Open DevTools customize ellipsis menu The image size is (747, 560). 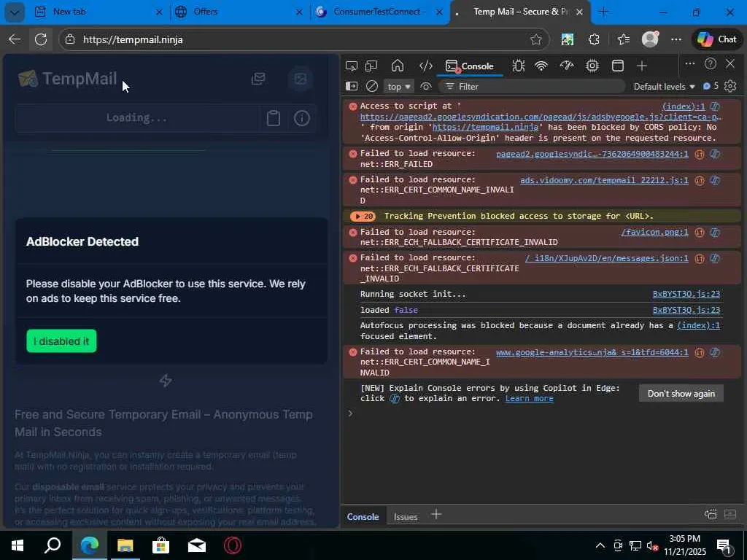[690, 64]
